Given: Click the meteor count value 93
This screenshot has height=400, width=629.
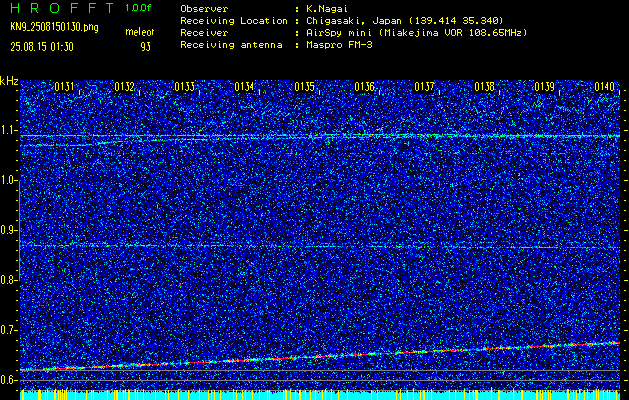Looking at the screenshot, I should coord(145,47).
